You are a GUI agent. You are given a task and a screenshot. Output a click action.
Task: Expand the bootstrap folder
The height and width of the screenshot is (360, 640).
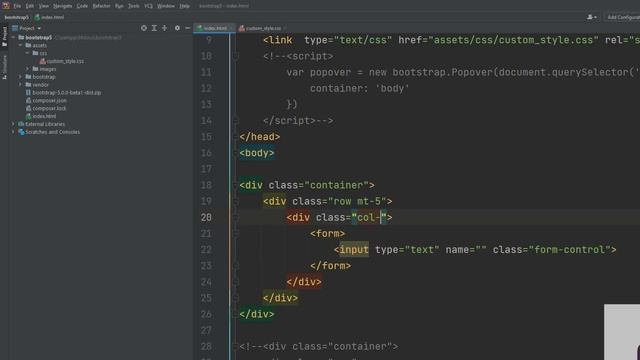pos(20,77)
